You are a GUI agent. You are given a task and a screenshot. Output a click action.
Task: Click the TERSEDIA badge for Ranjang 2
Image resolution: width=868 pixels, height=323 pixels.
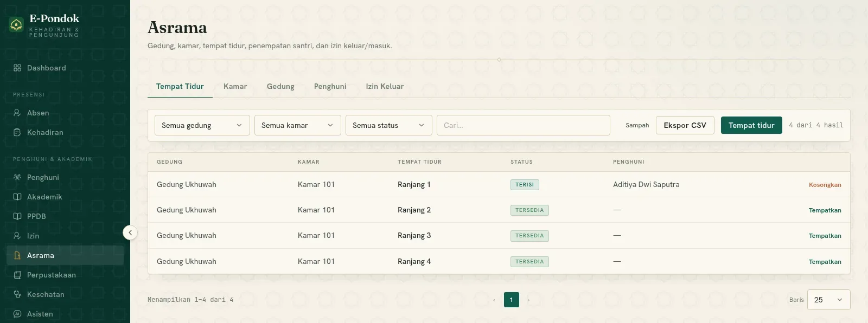pyautogui.click(x=529, y=210)
